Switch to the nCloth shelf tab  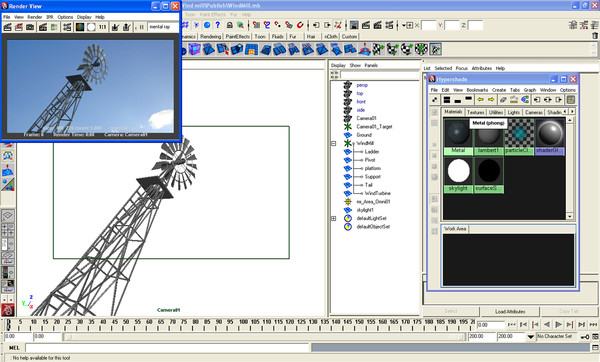pyautogui.click(x=331, y=37)
